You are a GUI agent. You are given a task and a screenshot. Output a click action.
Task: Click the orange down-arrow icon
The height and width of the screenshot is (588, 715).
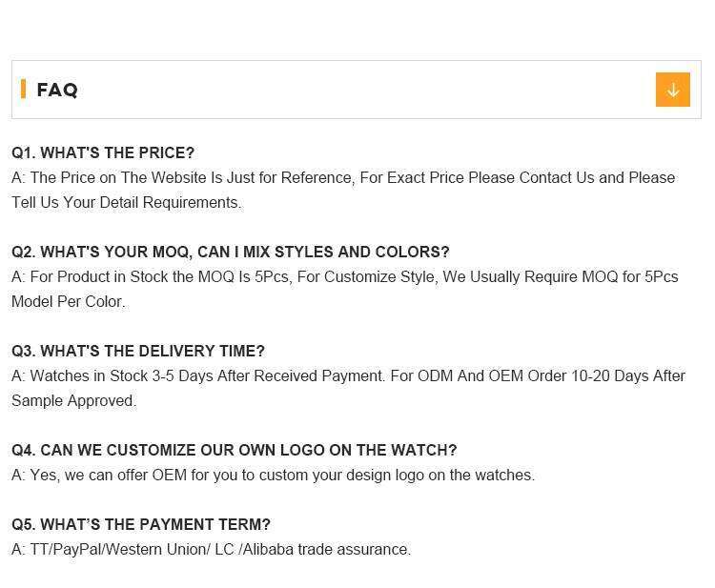tap(672, 90)
